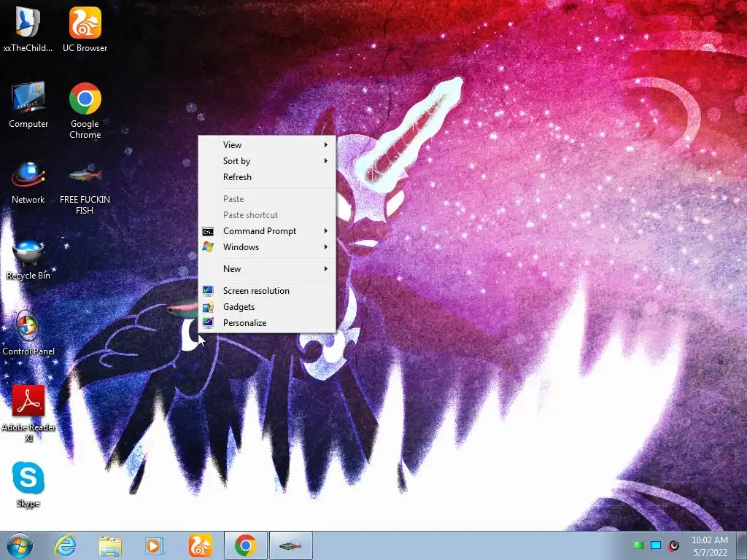
Task: Open Personalize from the context menu
Action: (x=267, y=323)
